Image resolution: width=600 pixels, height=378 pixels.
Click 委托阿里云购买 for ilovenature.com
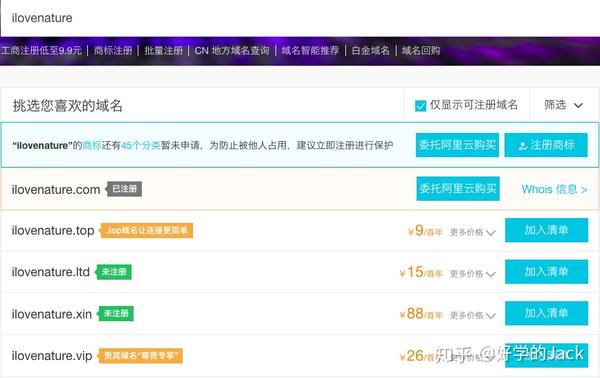[x=458, y=189]
